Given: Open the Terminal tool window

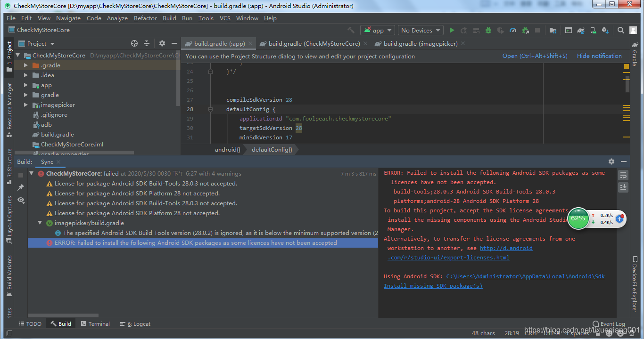Looking at the screenshot, I should [x=95, y=323].
